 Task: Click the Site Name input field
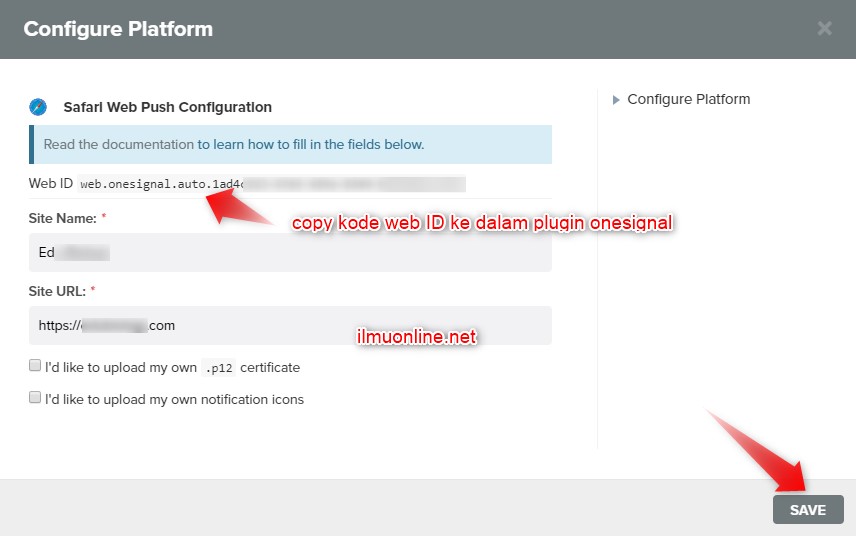(x=290, y=253)
